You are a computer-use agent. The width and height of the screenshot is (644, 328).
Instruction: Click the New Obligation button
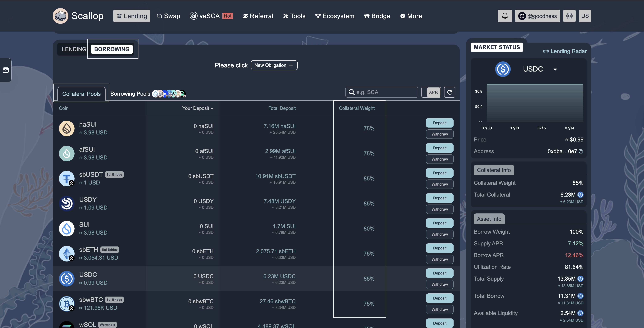[274, 65]
